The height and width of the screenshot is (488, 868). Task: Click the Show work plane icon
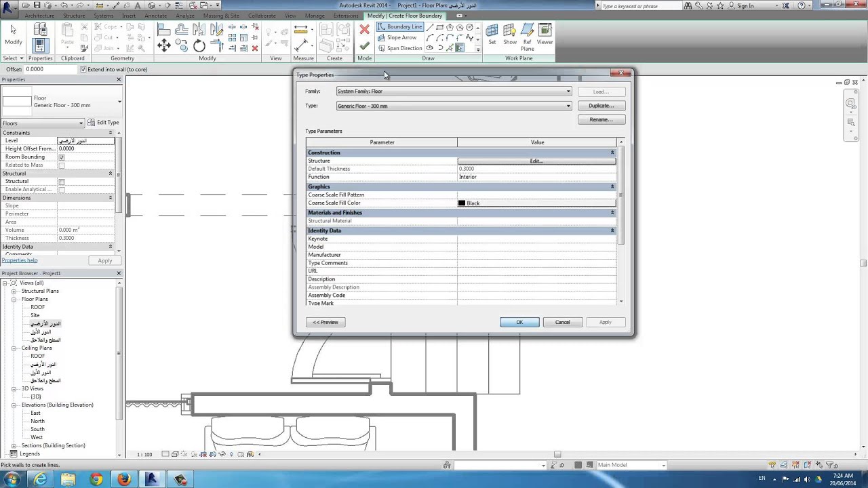[510, 35]
